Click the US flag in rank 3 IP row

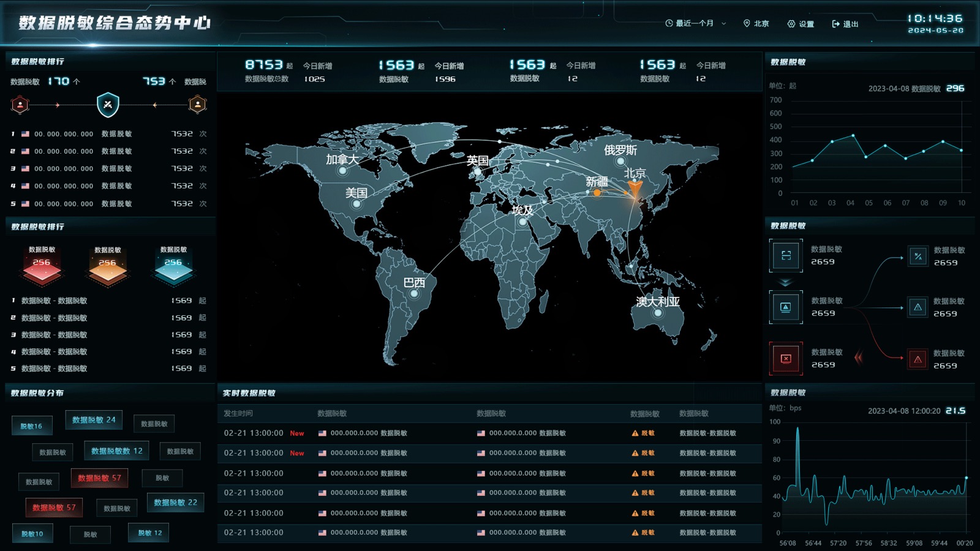click(x=25, y=168)
